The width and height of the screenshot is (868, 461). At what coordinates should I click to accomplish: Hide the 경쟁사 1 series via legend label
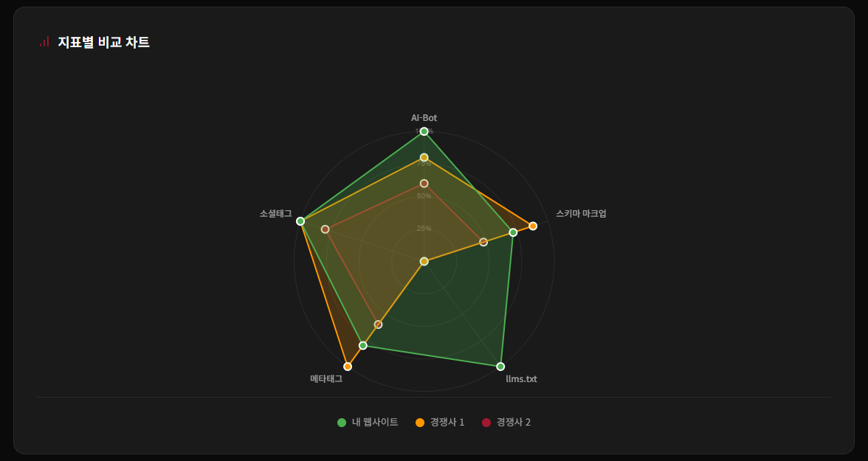[447, 422]
